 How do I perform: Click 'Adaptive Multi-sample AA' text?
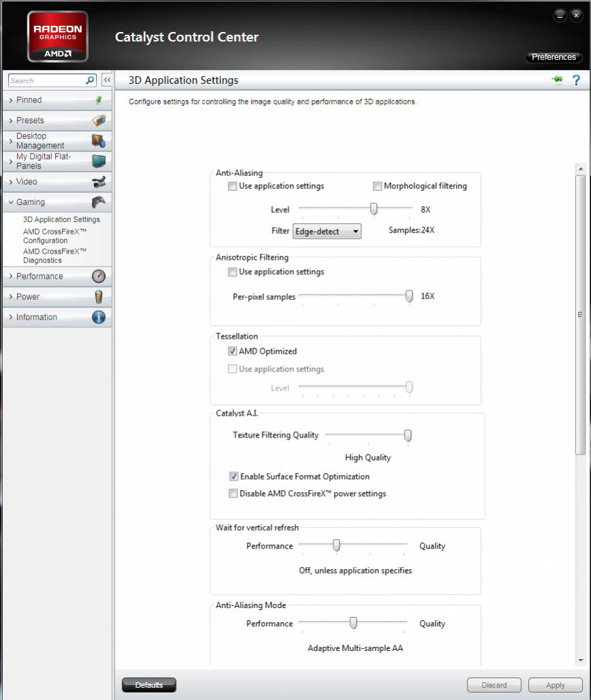click(x=355, y=648)
